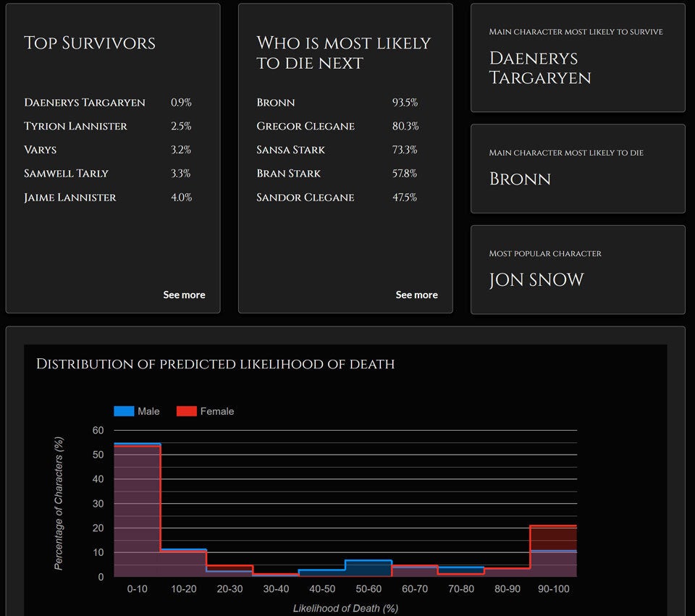Select Daenerys Targaryen in Top Survivors list
This screenshot has width=695, height=616.
click(85, 103)
